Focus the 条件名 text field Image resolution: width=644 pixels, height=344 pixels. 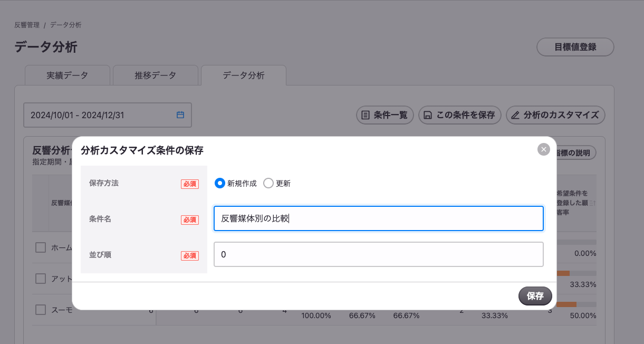click(x=378, y=218)
